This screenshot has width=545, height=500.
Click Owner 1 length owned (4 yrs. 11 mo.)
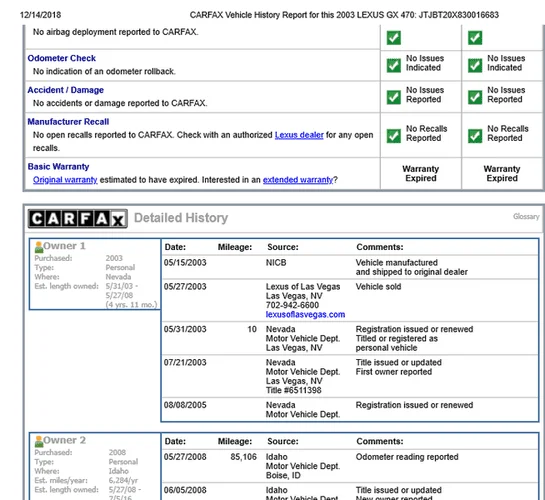click(x=131, y=305)
